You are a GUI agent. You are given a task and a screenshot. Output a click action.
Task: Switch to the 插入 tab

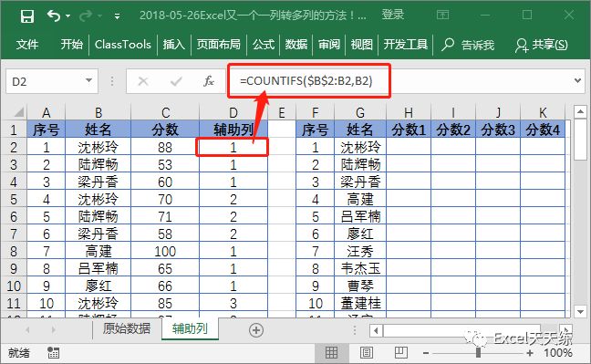(174, 45)
